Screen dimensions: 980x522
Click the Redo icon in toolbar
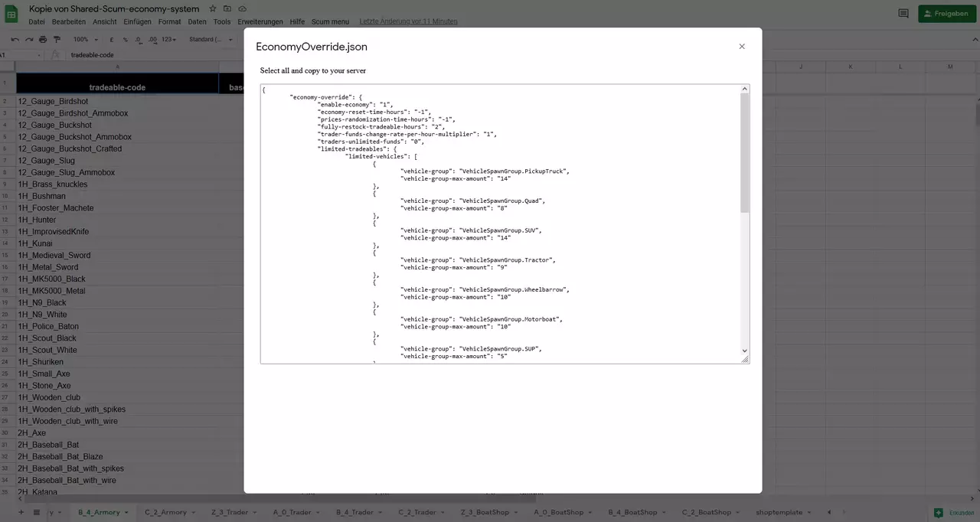point(29,39)
